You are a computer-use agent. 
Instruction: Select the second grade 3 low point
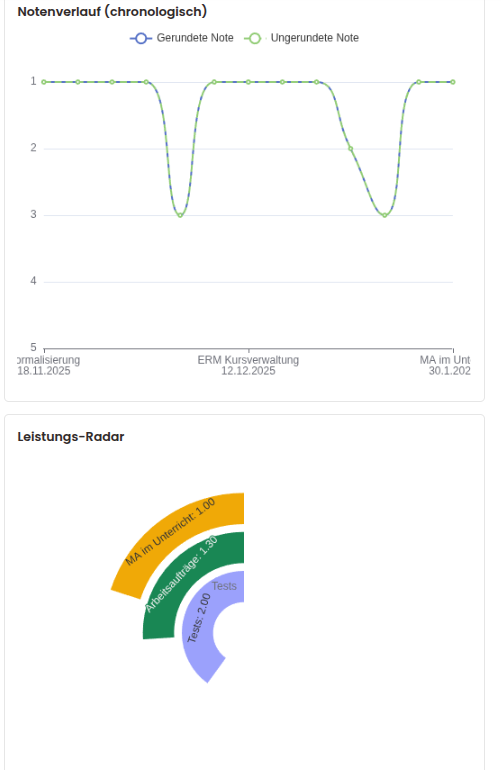pyautogui.click(x=385, y=215)
